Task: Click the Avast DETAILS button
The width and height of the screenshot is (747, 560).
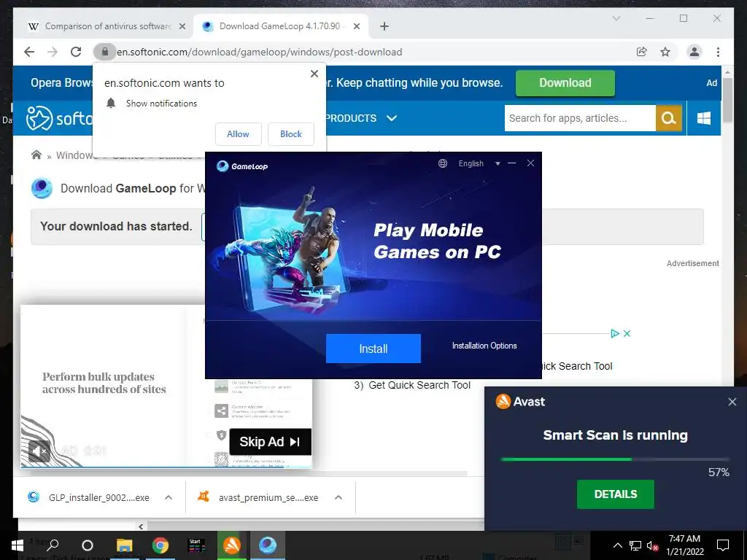Action: [616, 494]
